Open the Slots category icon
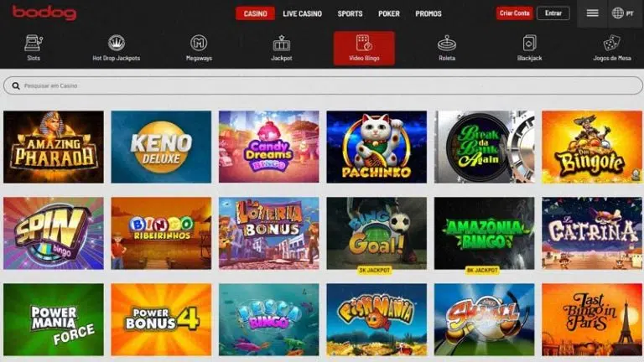This screenshot has height=362, width=644. click(34, 43)
